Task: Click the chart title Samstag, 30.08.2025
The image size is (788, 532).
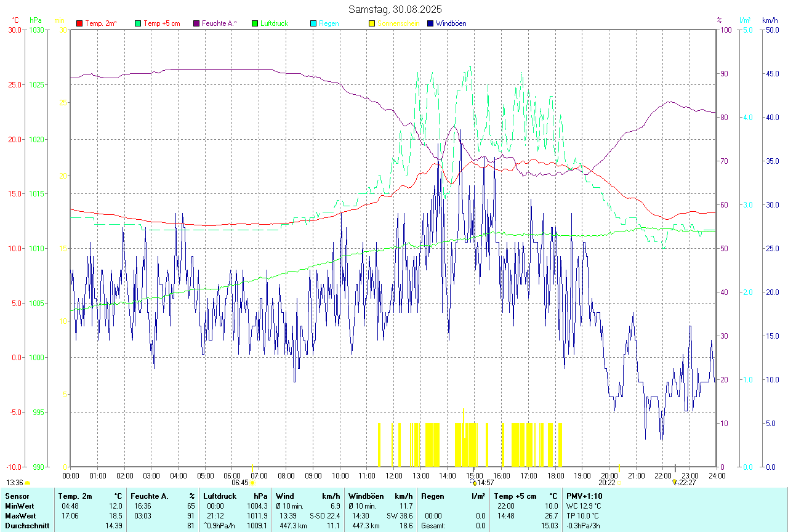Action: [395, 9]
